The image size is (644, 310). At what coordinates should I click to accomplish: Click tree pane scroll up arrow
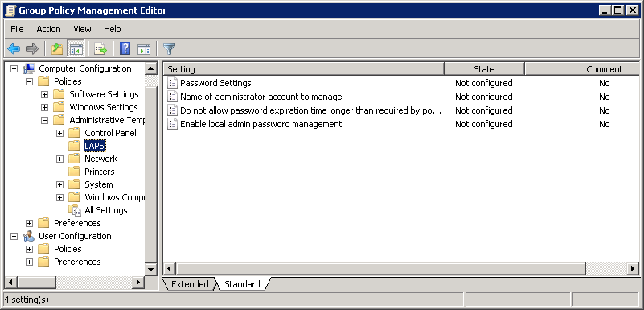[151, 68]
